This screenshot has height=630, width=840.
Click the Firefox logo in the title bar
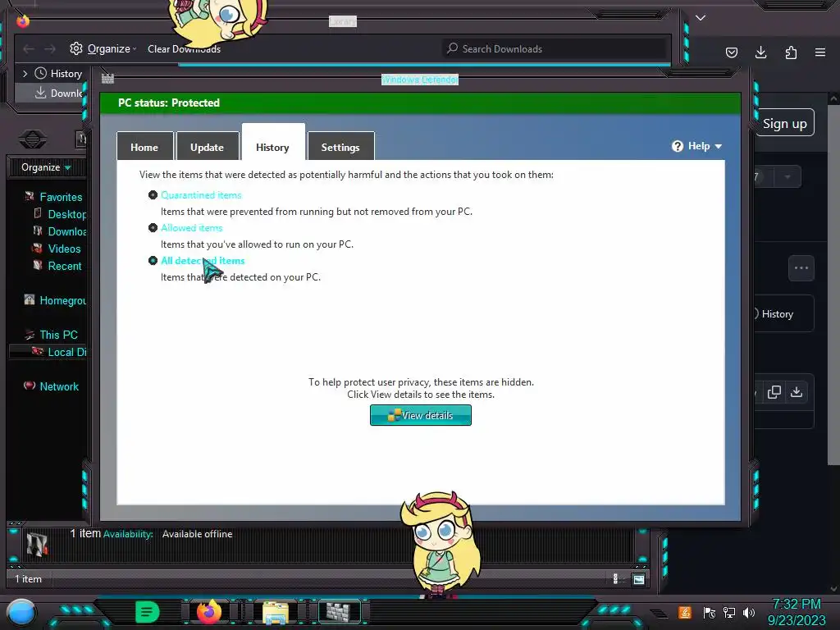coord(22,21)
